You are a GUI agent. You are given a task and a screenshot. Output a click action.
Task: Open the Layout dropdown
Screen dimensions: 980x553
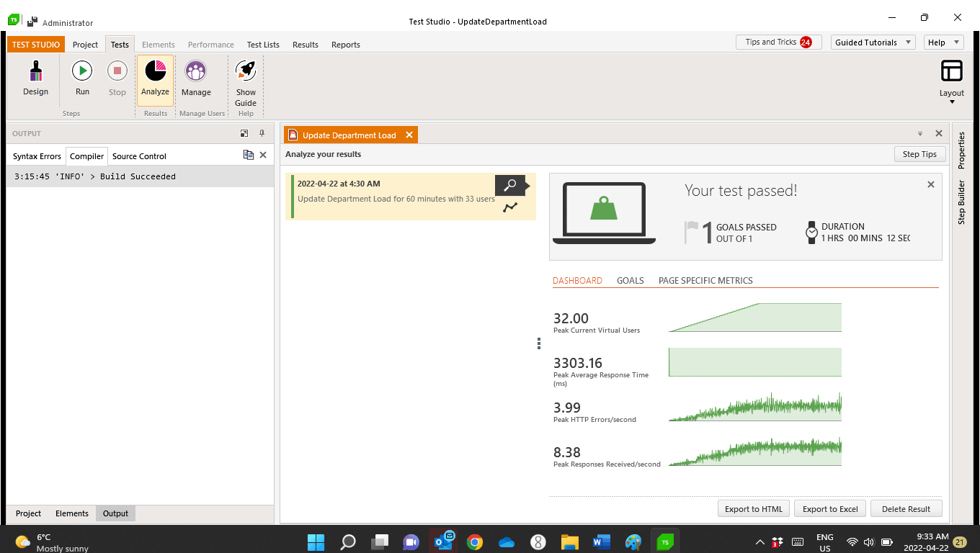(x=951, y=81)
